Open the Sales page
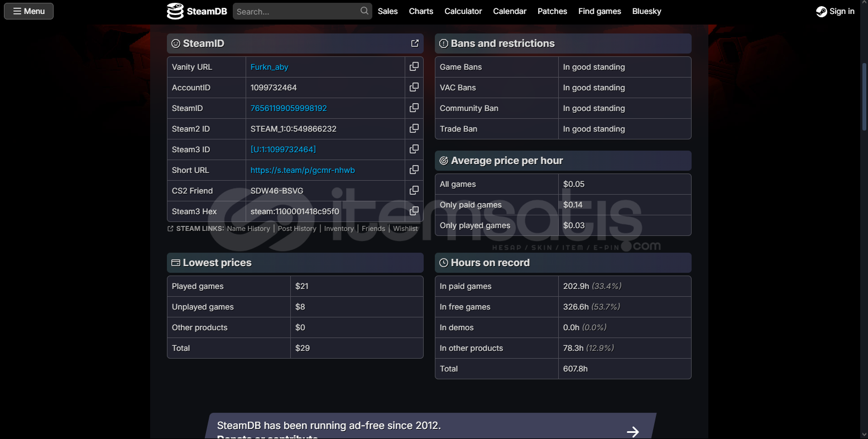The width and height of the screenshot is (868, 439). point(387,11)
